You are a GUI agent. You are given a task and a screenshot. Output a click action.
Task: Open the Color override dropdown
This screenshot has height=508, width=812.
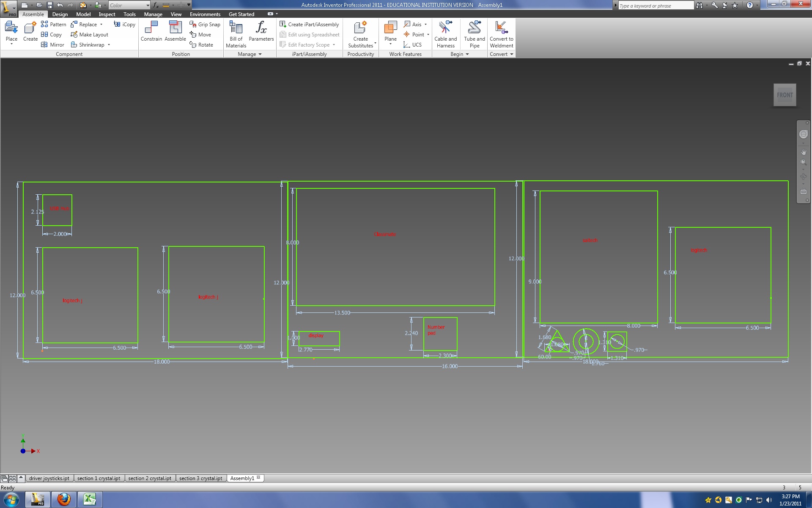pyautogui.click(x=147, y=5)
